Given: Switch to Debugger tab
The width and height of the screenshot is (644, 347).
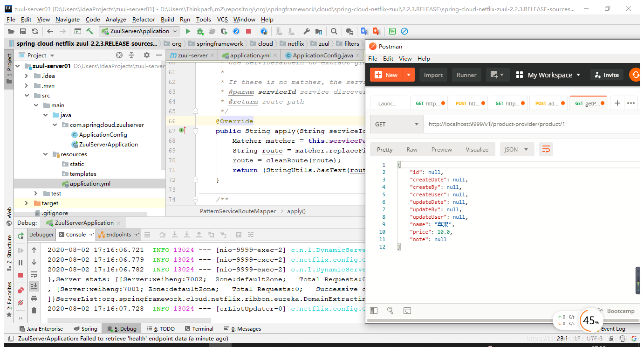Looking at the screenshot, I should click(x=41, y=235).
